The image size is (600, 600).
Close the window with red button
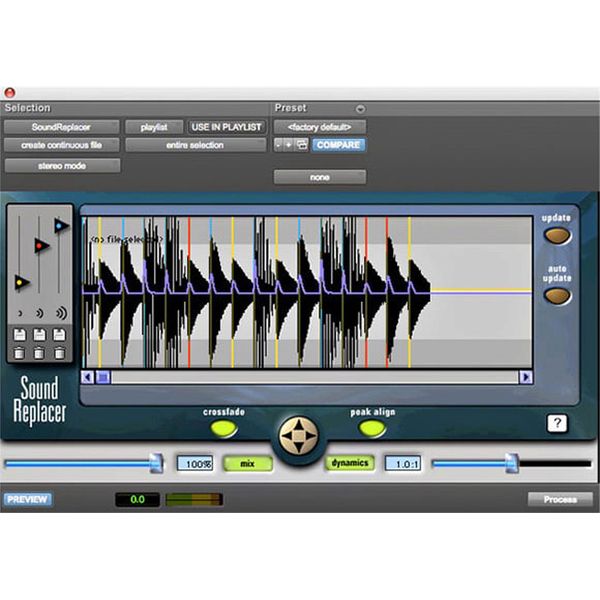pos(10,93)
